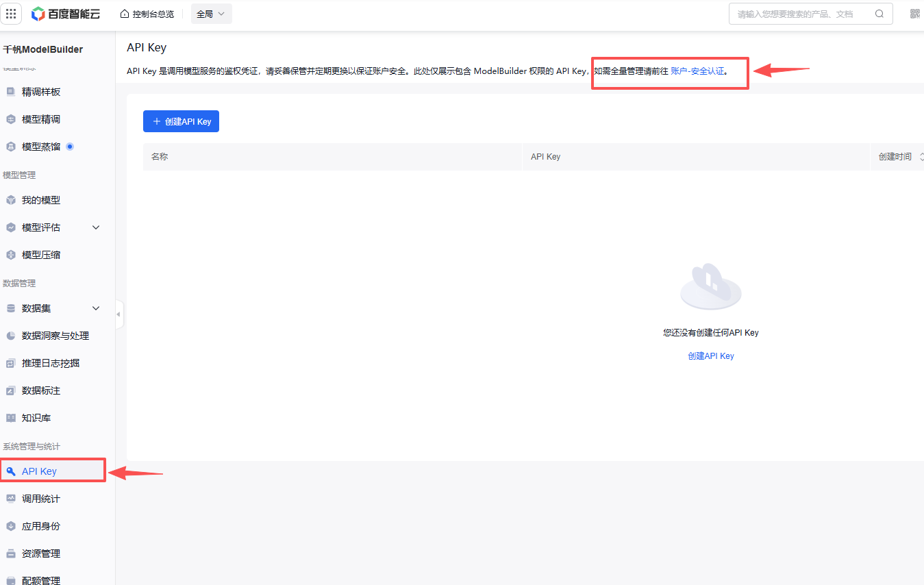This screenshot has width=924, height=585.
Task: Open the apps grid launcher icon
Action: 12,14
